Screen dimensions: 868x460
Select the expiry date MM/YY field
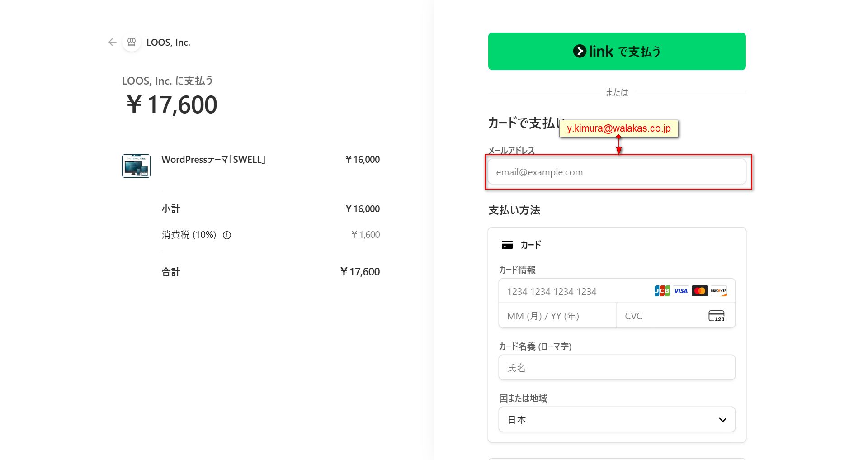point(557,316)
